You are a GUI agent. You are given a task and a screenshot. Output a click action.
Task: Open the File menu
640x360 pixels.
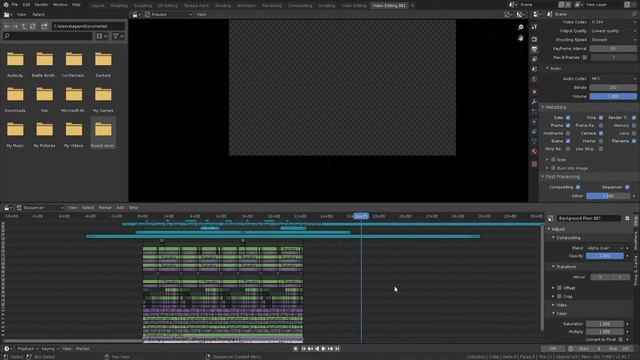tap(15, 4)
